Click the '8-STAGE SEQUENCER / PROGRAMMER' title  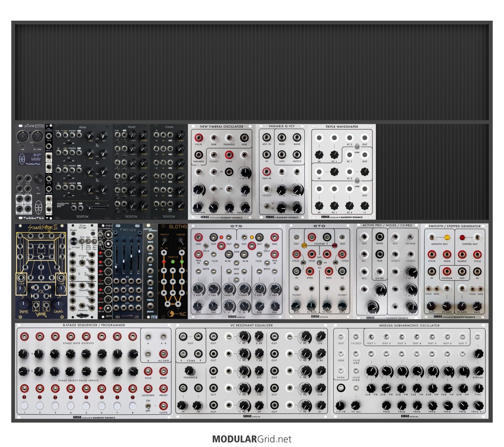pyautogui.click(x=94, y=325)
